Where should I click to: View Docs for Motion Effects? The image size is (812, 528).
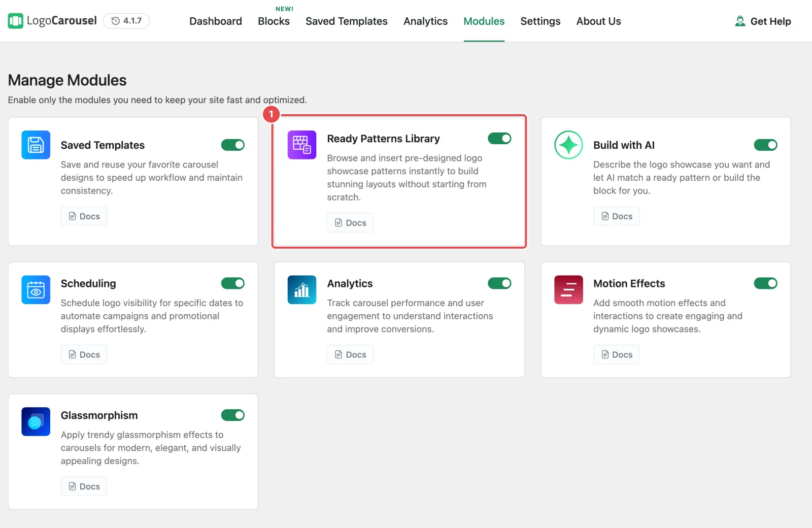(x=617, y=354)
